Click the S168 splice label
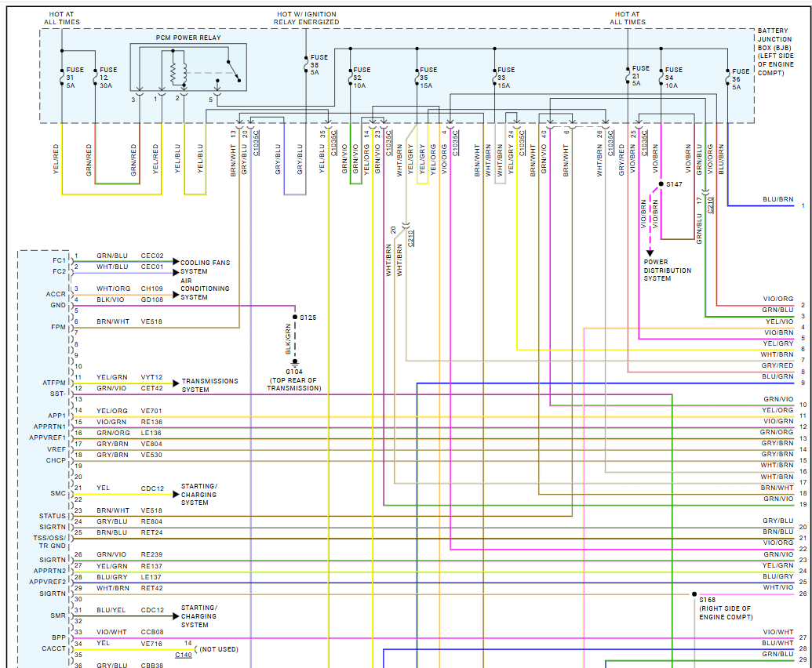812x668 pixels. 708,600
